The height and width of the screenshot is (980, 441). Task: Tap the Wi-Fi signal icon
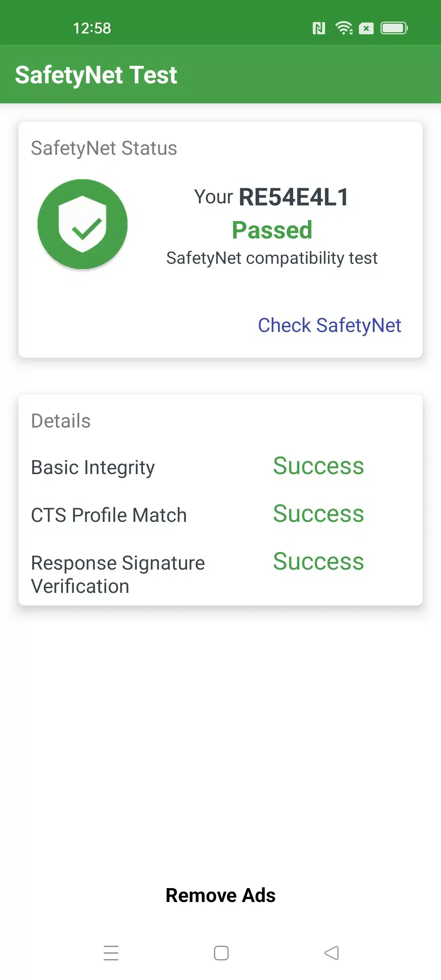(x=344, y=28)
